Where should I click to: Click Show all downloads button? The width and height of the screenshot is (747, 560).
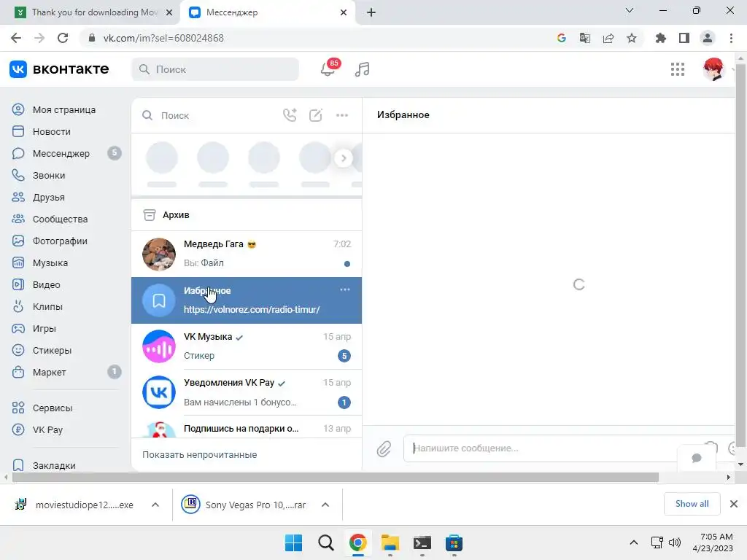tap(692, 504)
